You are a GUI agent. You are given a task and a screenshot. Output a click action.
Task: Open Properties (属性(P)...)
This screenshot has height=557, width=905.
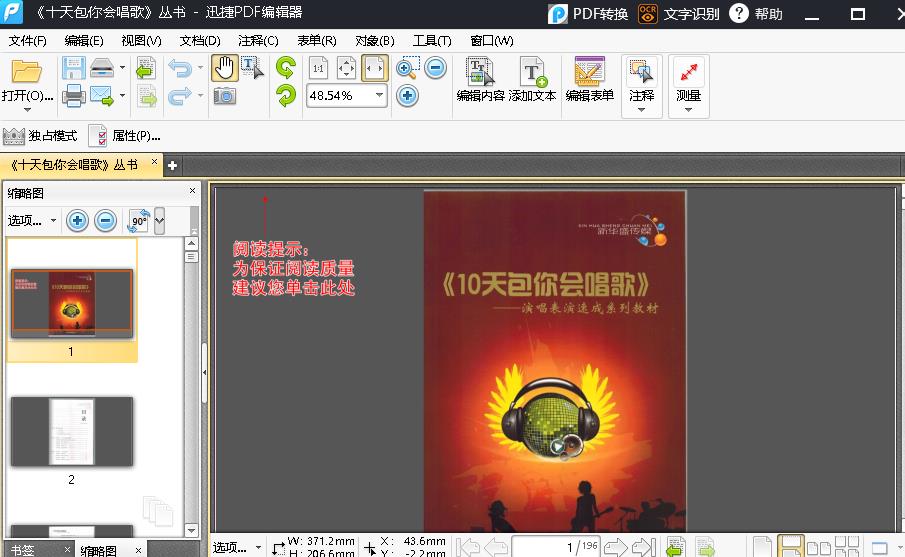(125, 136)
